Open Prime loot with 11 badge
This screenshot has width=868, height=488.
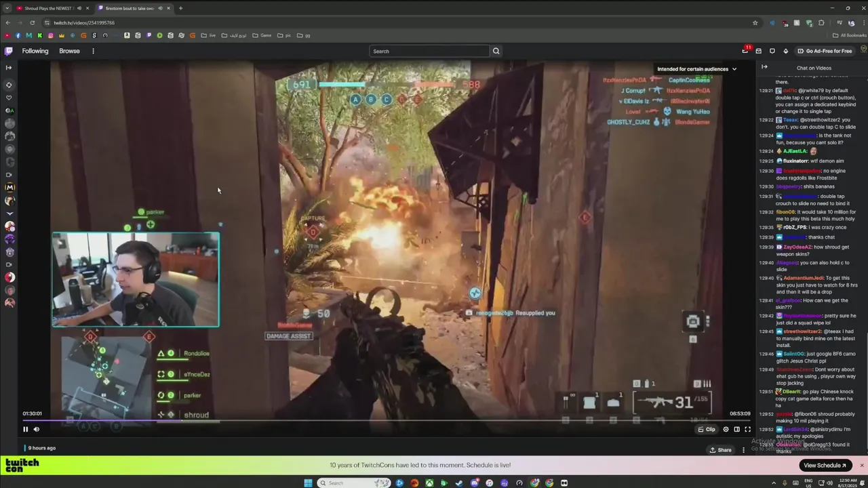[x=745, y=50]
